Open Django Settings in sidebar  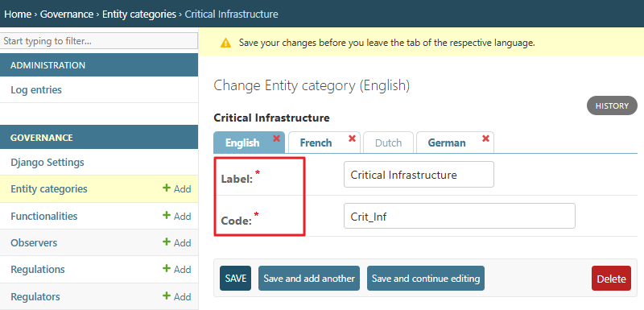coord(47,162)
